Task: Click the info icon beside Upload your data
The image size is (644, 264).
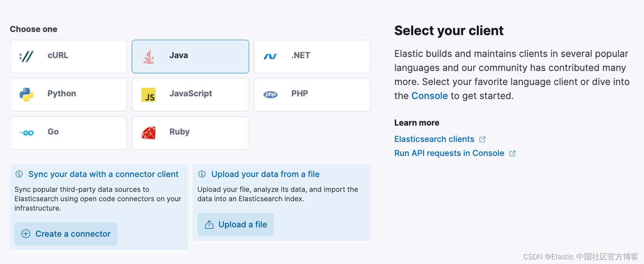Action: (202, 174)
